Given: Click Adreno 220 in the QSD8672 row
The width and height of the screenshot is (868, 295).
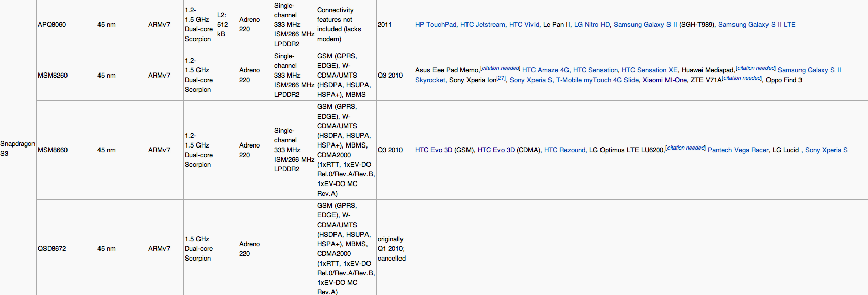Looking at the screenshot, I should pyautogui.click(x=249, y=249).
